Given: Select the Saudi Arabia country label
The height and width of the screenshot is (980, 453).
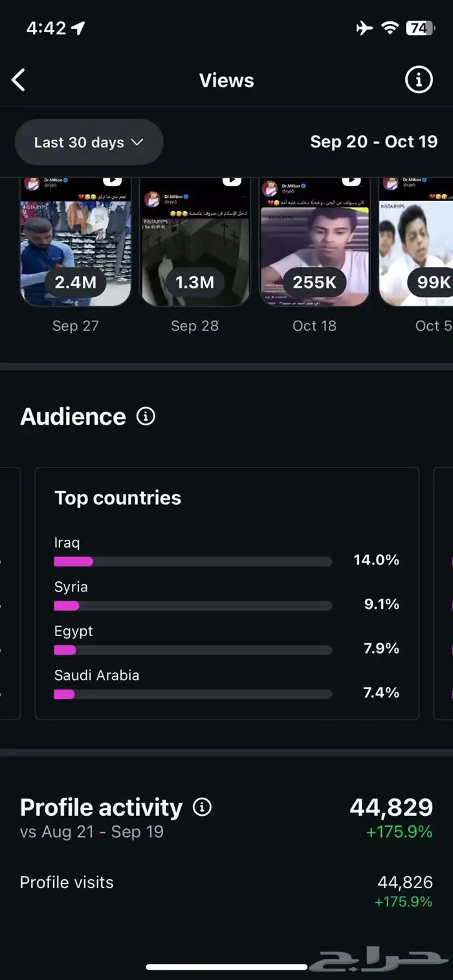Looking at the screenshot, I should click(97, 675).
